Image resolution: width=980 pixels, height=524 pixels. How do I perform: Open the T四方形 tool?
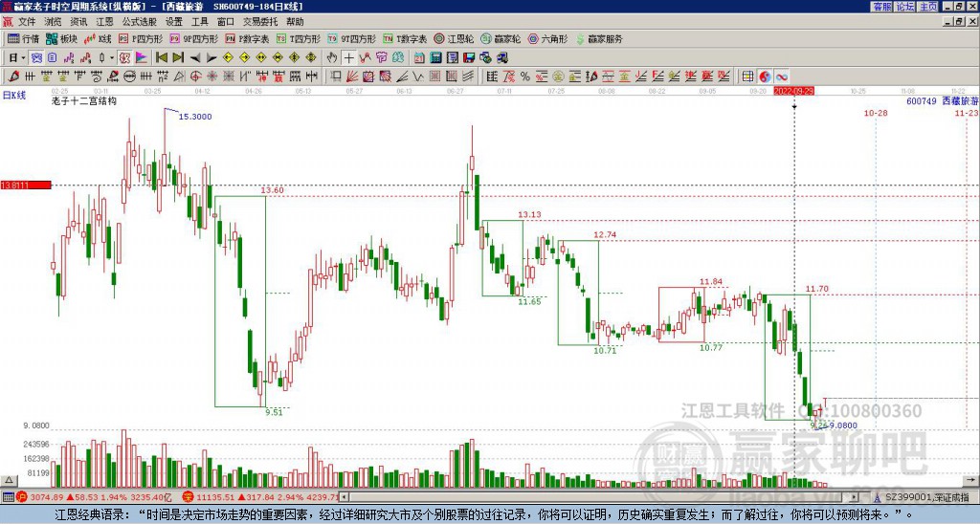click(x=299, y=38)
